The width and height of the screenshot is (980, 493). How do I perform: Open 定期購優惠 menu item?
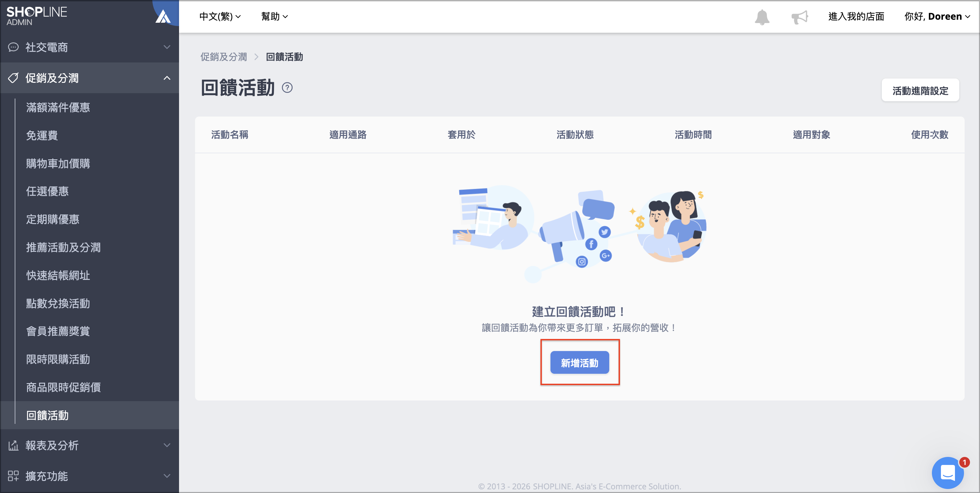pos(53,219)
